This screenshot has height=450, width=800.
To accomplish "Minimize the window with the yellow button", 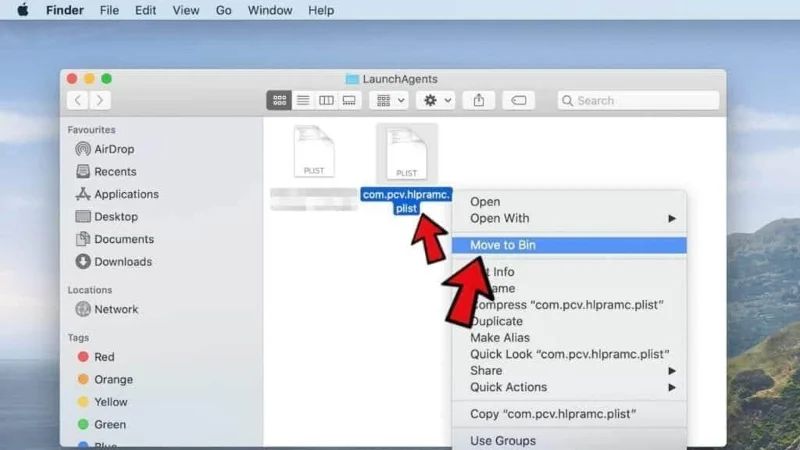I will pos(89,79).
